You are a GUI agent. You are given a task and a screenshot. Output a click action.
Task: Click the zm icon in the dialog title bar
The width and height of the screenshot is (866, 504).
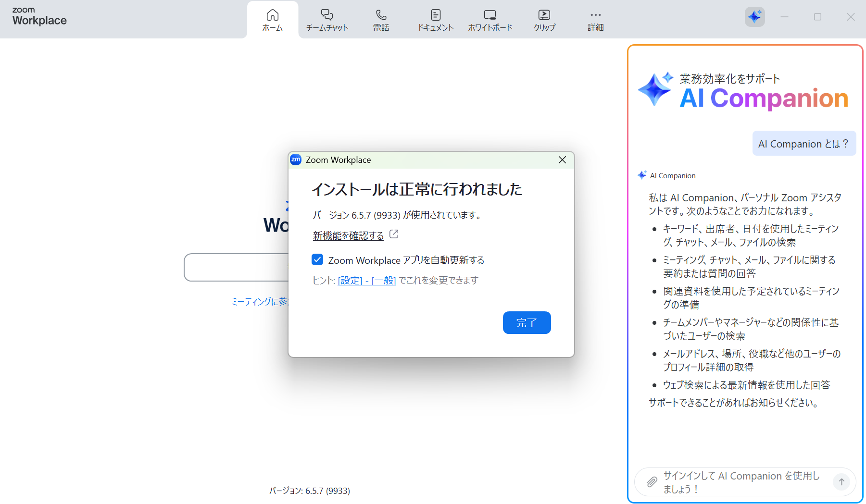(x=296, y=160)
